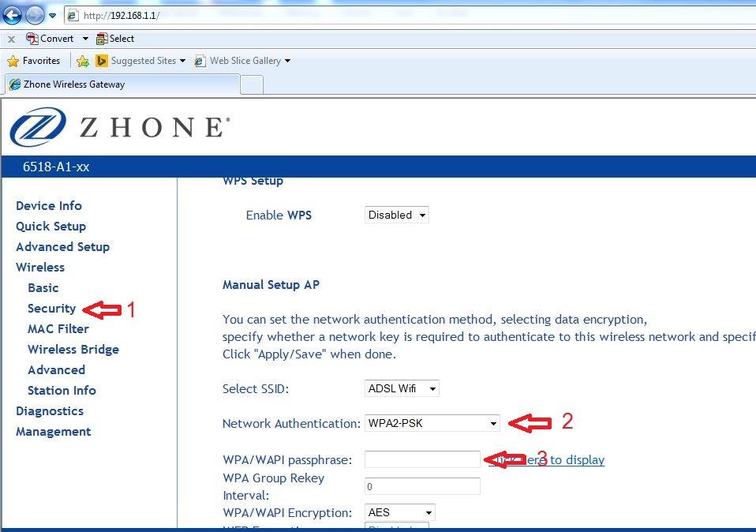Open the Convert dropdown arrow
Viewport: 756px width, 532px height.
point(85,39)
